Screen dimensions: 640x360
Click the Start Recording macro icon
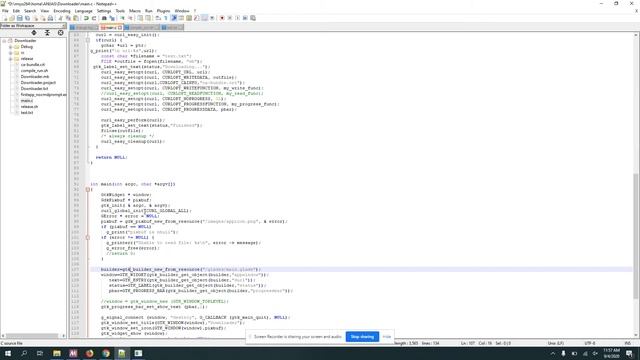[222, 18]
